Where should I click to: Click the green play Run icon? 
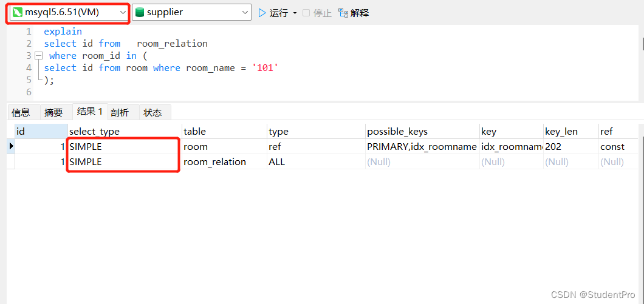tap(262, 13)
